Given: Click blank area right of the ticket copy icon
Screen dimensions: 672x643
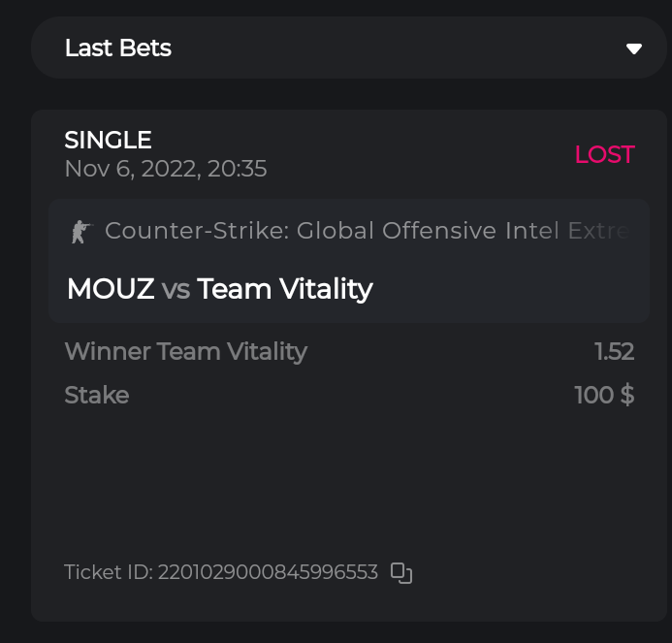Looking at the screenshot, I should 524,572.
